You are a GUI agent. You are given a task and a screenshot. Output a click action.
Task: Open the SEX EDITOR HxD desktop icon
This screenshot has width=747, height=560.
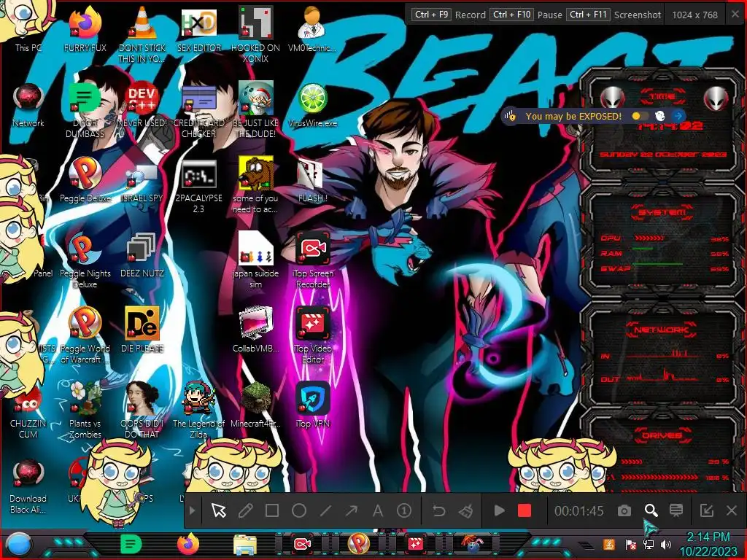[x=198, y=23]
